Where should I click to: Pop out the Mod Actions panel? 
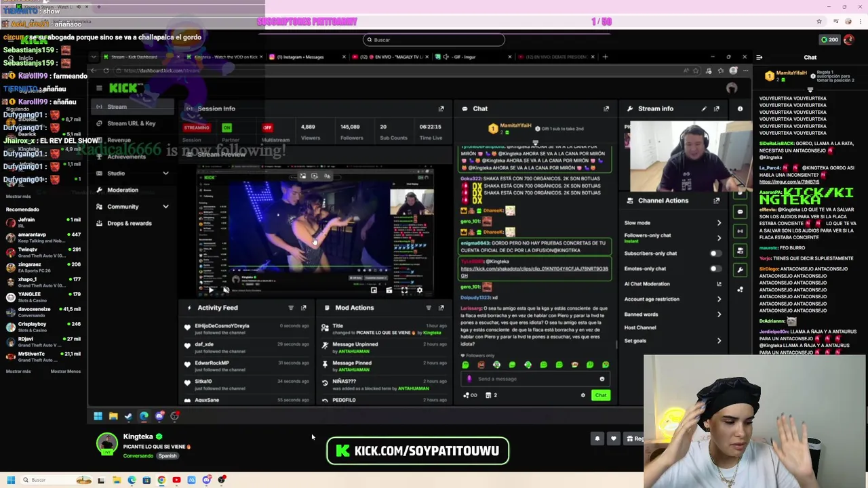pyautogui.click(x=441, y=308)
